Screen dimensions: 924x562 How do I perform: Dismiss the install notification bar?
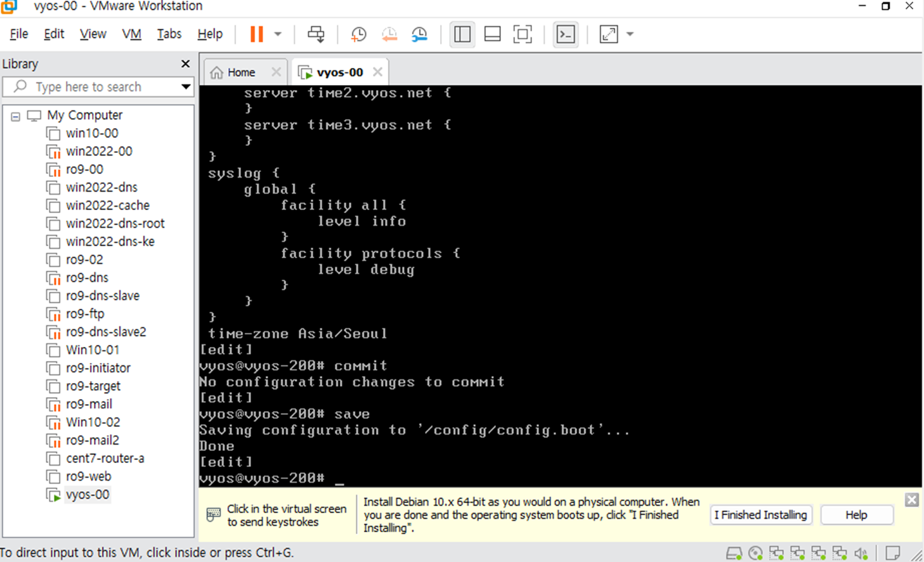912,500
